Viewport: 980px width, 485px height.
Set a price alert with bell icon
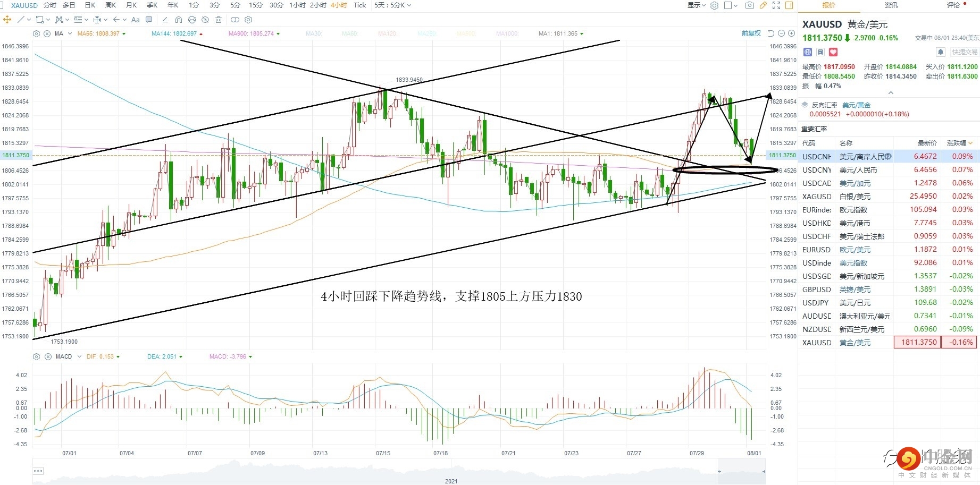pyautogui.click(x=941, y=52)
